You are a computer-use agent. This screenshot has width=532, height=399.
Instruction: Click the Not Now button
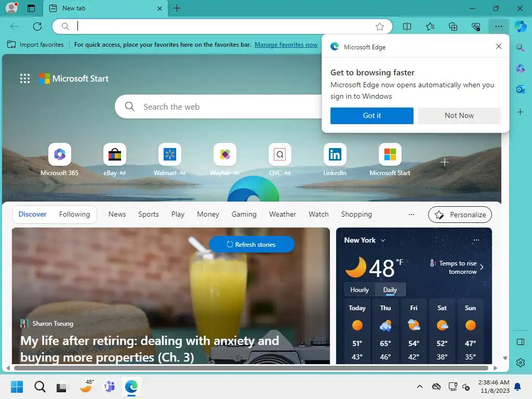[x=459, y=116]
